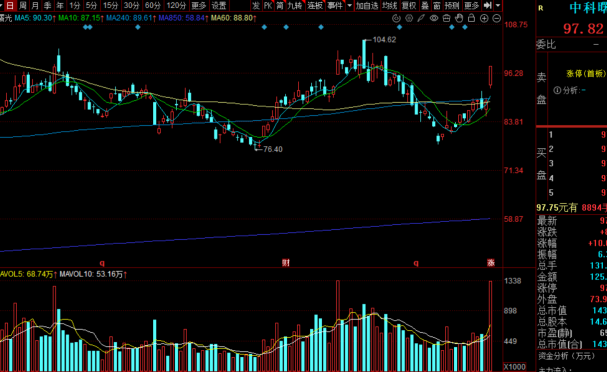Screen dimensions: 607x372
Task: Select the yearly (年) period tab
Action: pos(60,5)
